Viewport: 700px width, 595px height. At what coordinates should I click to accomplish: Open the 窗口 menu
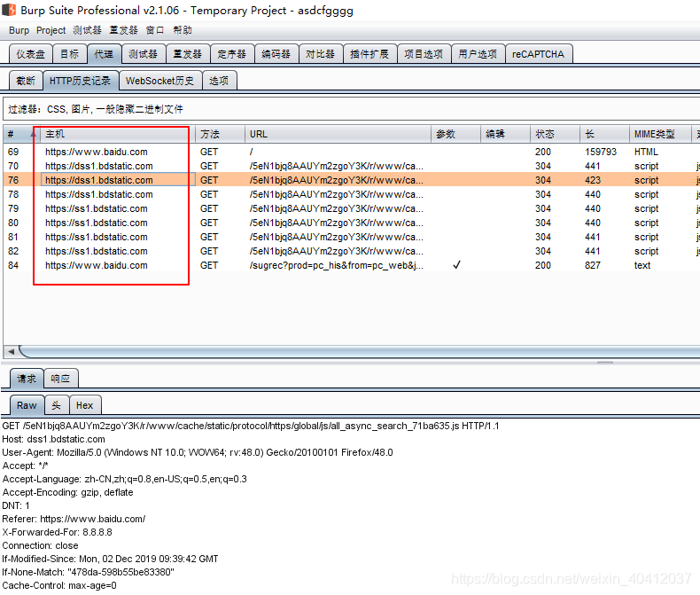pyautogui.click(x=155, y=30)
